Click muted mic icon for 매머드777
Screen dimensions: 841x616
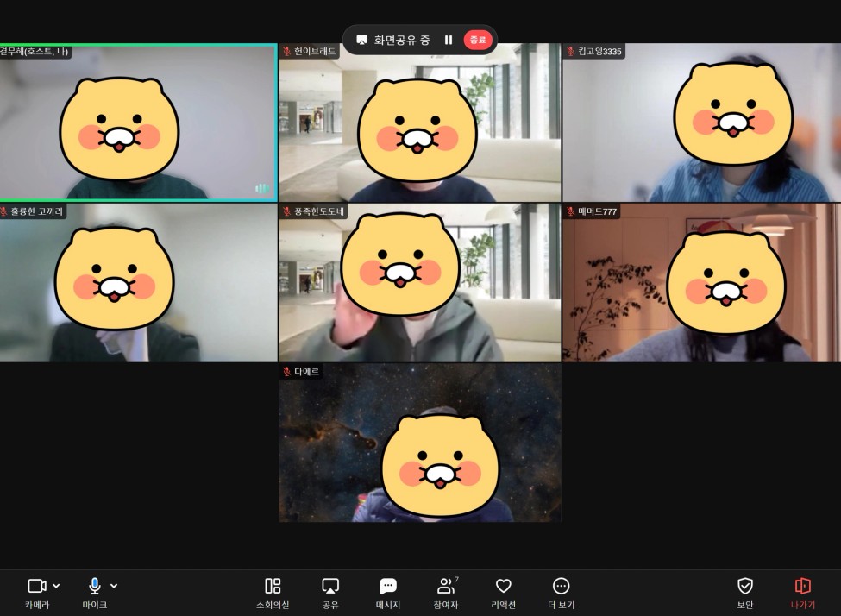(571, 211)
